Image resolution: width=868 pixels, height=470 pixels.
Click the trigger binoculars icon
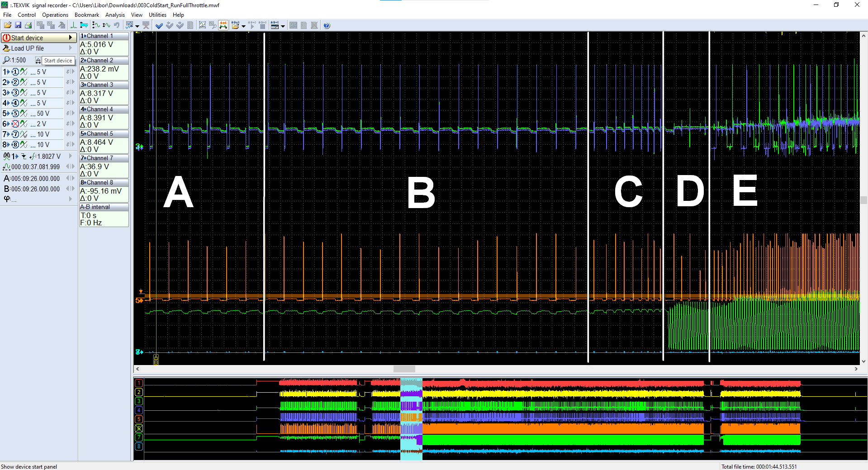[x=6, y=157]
